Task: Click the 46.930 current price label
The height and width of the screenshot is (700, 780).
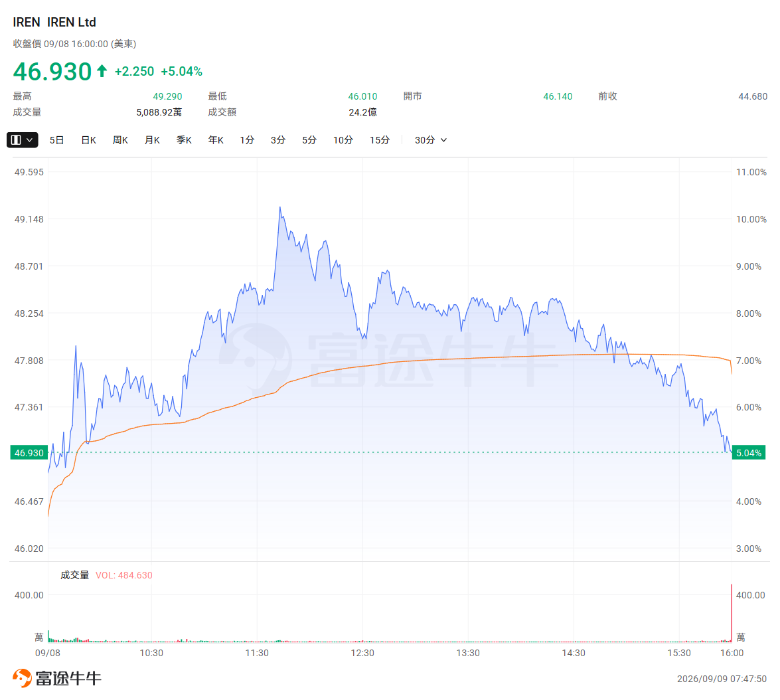Action: point(29,453)
